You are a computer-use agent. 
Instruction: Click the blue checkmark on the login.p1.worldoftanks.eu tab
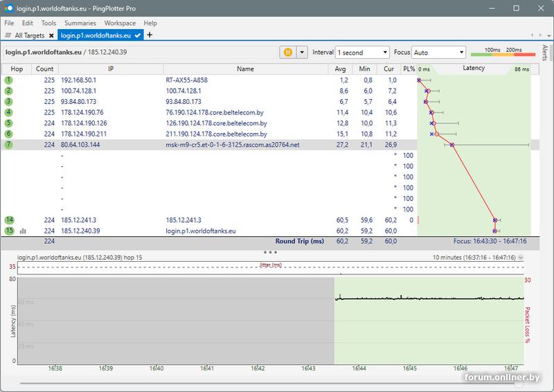[138, 35]
